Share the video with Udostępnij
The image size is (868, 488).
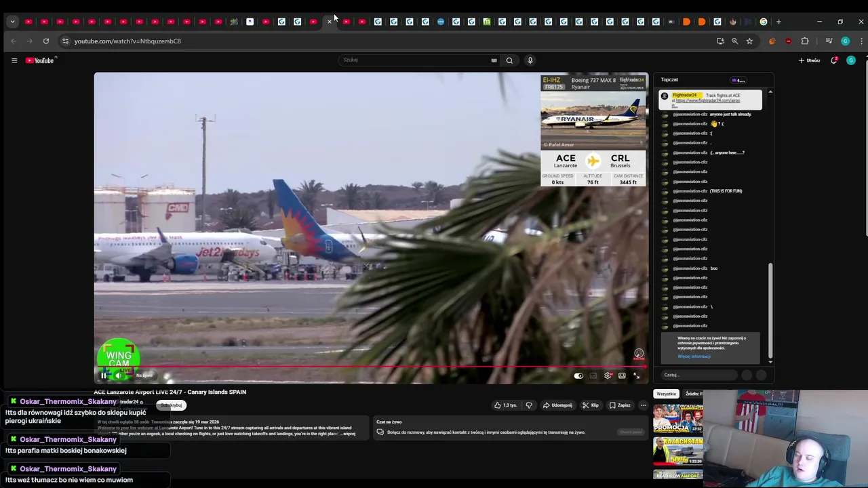coord(557,405)
